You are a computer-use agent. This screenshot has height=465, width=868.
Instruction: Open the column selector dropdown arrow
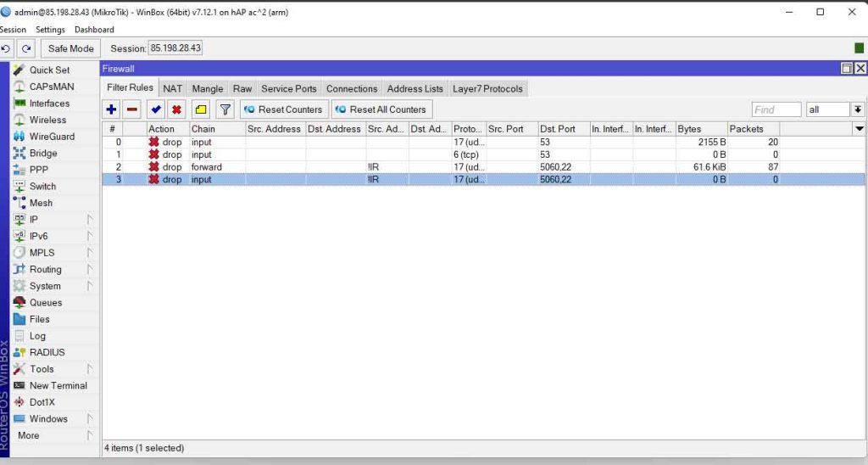860,129
